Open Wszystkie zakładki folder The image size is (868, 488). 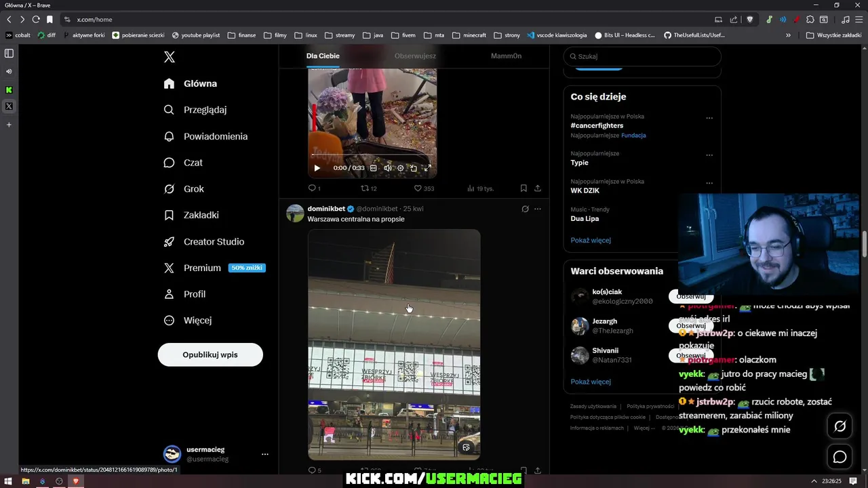[x=833, y=35]
